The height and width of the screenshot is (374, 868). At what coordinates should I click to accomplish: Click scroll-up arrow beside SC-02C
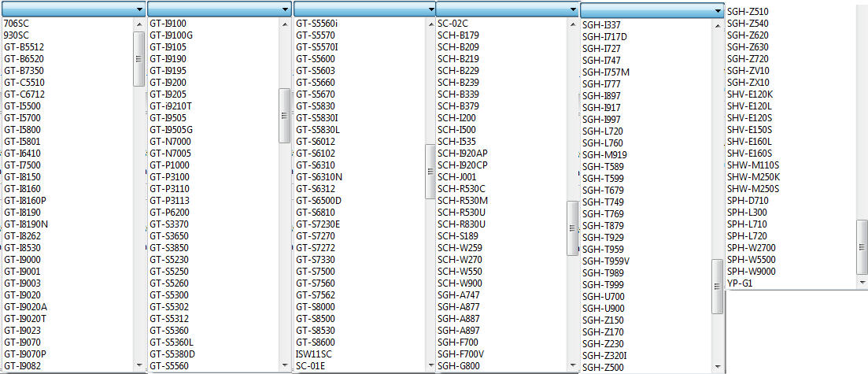pos(573,24)
